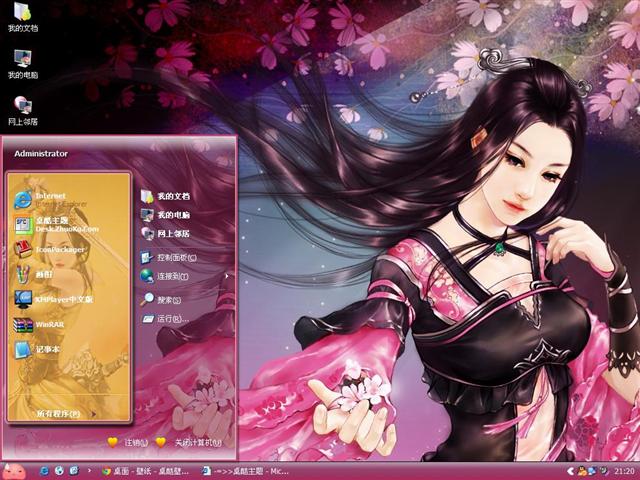The image size is (640, 480).
Task: Click the Administrator user name
Action: pyautogui.click(x=41, y=154)
